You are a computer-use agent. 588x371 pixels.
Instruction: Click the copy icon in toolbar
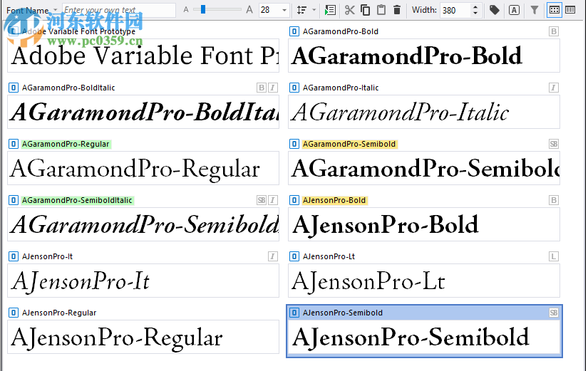365,10
